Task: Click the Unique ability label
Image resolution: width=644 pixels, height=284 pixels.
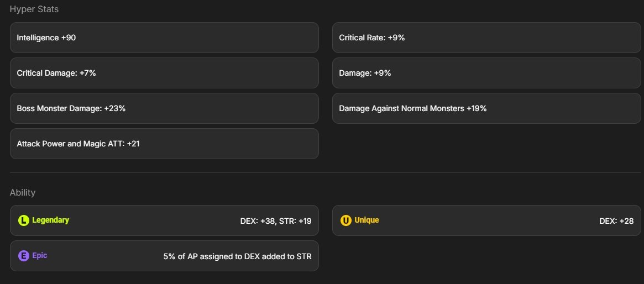Action: (366, 220)
